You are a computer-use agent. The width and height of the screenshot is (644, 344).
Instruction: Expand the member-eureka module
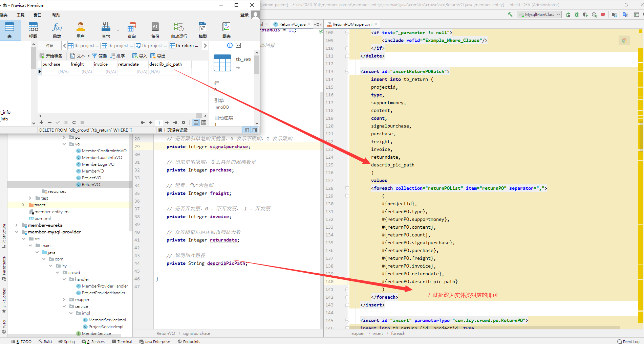point(17,225)
